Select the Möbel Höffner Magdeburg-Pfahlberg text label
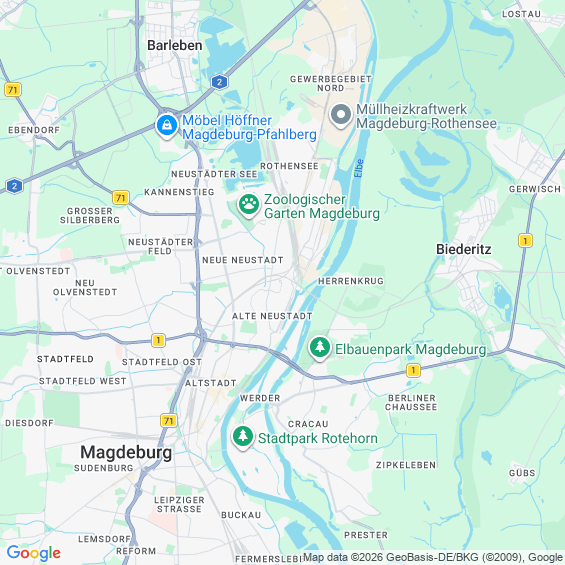 pyautogui.click(x=249, y=127)
